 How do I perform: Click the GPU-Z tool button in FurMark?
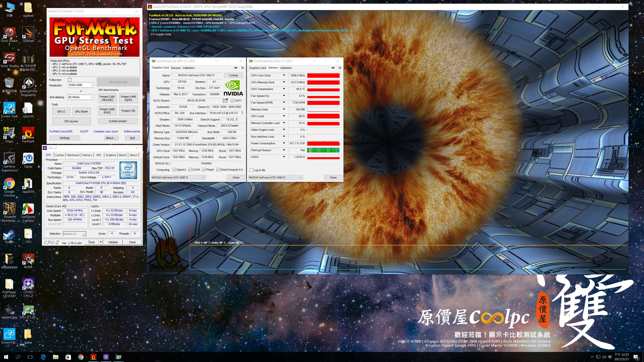[61, 111]
